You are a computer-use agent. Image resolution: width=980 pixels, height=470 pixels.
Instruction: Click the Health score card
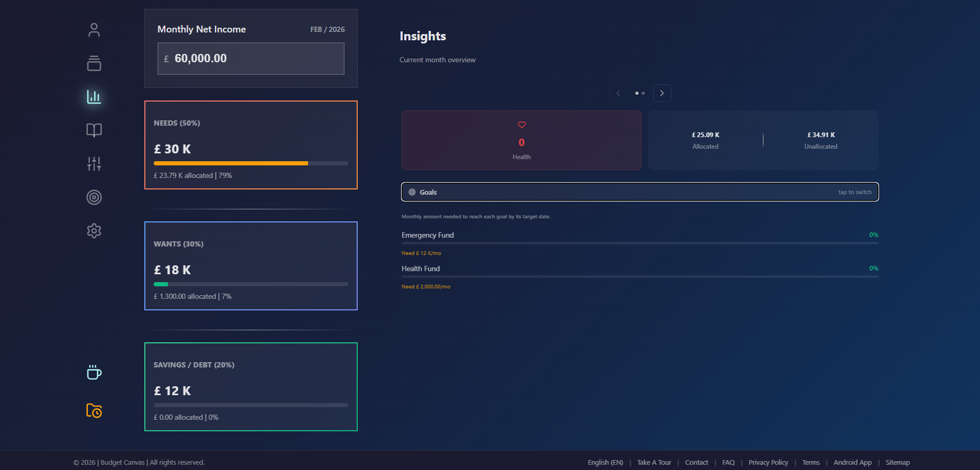521,140
